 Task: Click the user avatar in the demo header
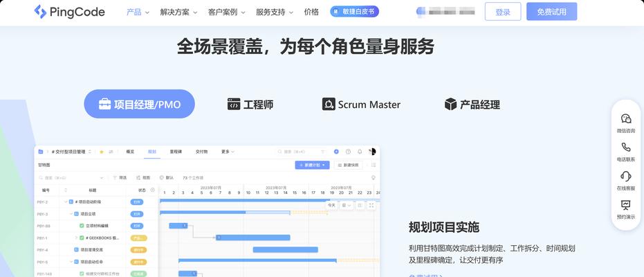click(372, 152)
